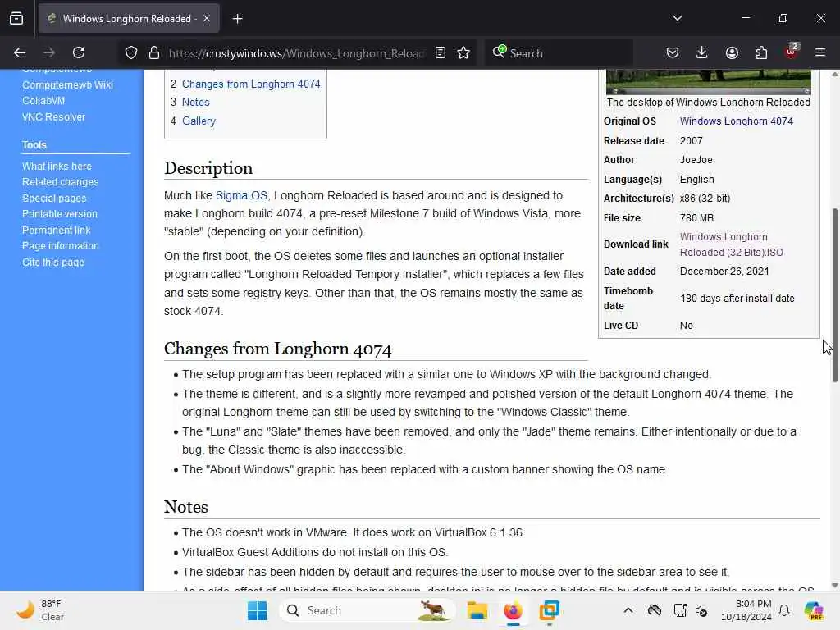This screenshot has width=840, height=630.
Task: Click the Longhorn Reloaded desktop thumbnail
Action: coord(708,81)
